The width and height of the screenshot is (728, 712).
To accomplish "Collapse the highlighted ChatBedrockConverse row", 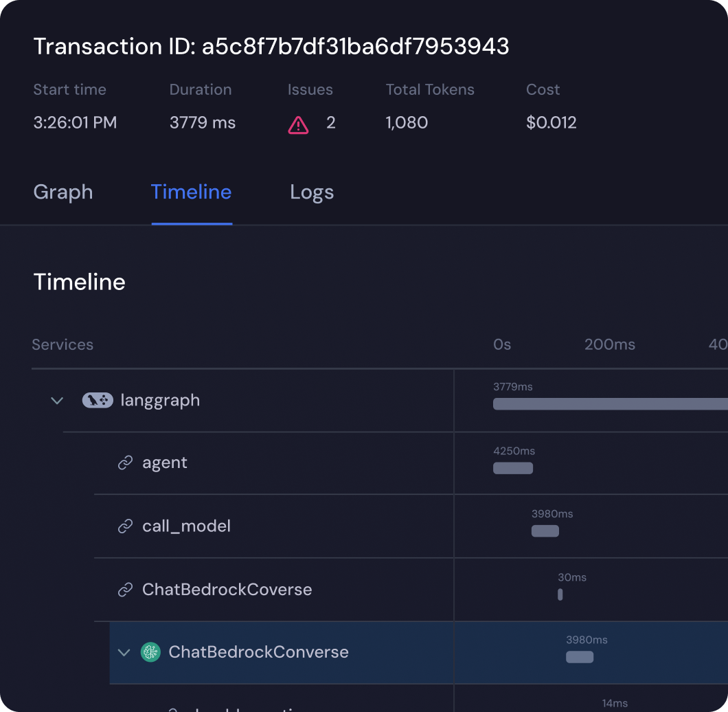I will click(x=124, y=652).
